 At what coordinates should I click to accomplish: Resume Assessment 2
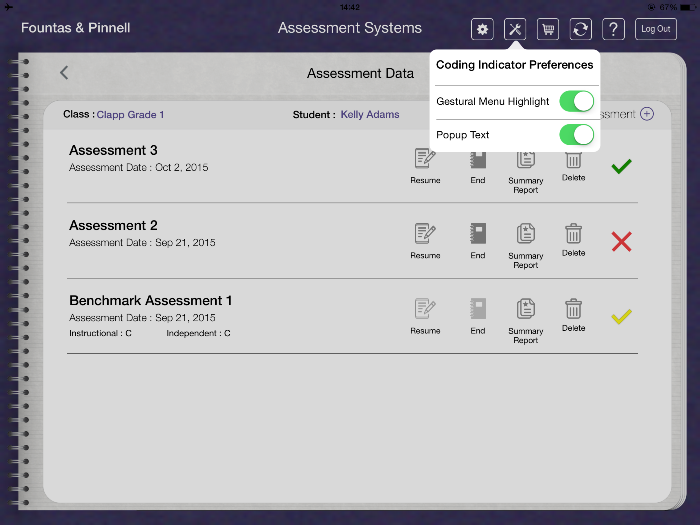tap(425, 241)
